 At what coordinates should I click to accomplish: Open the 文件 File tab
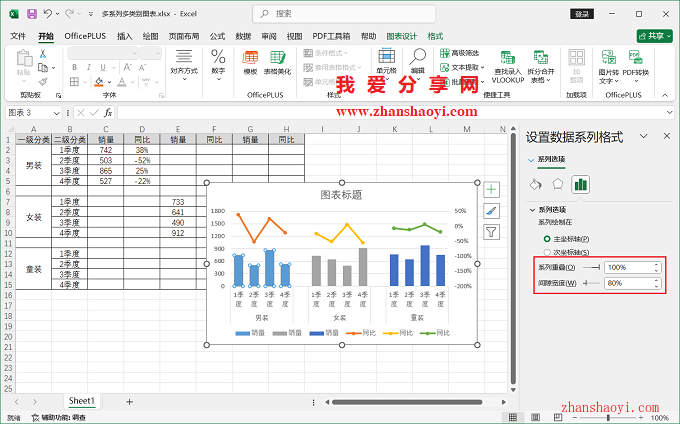tap(18, 36)
